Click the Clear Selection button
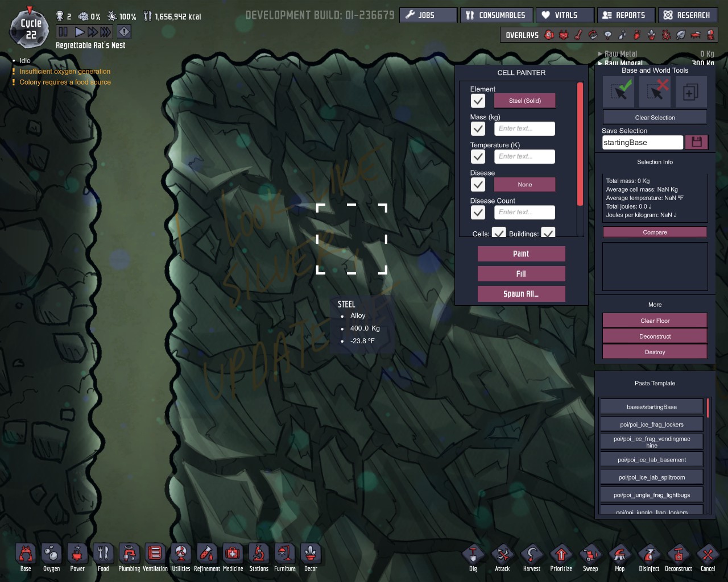This screenshot has width=728, height=582. tap(655, 118)
